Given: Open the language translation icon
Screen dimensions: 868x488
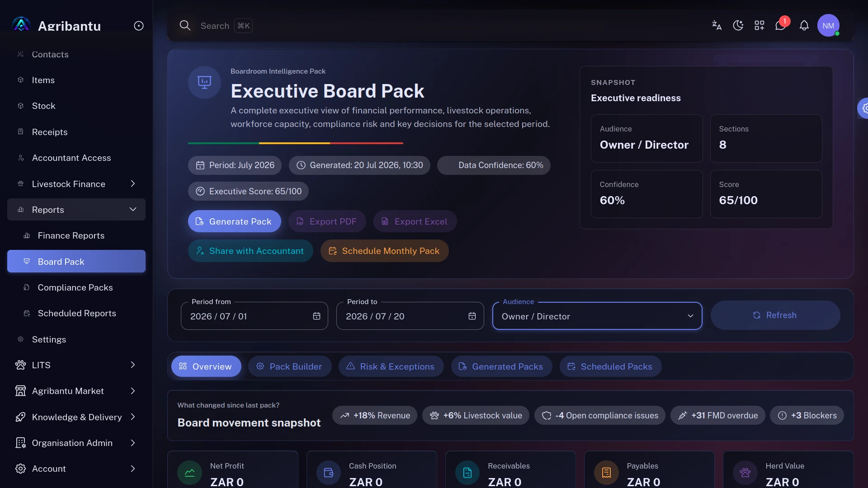Looking at the screenshot, I should 717,25.
